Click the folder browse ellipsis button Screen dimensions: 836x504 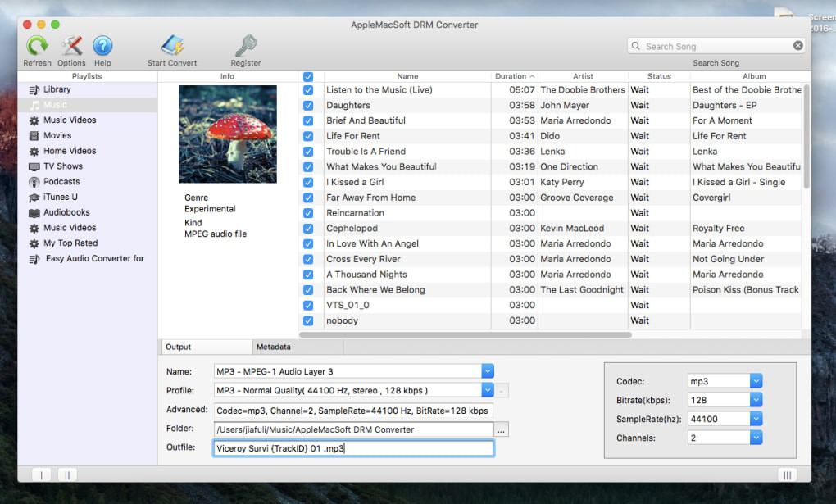coord(501,429)
